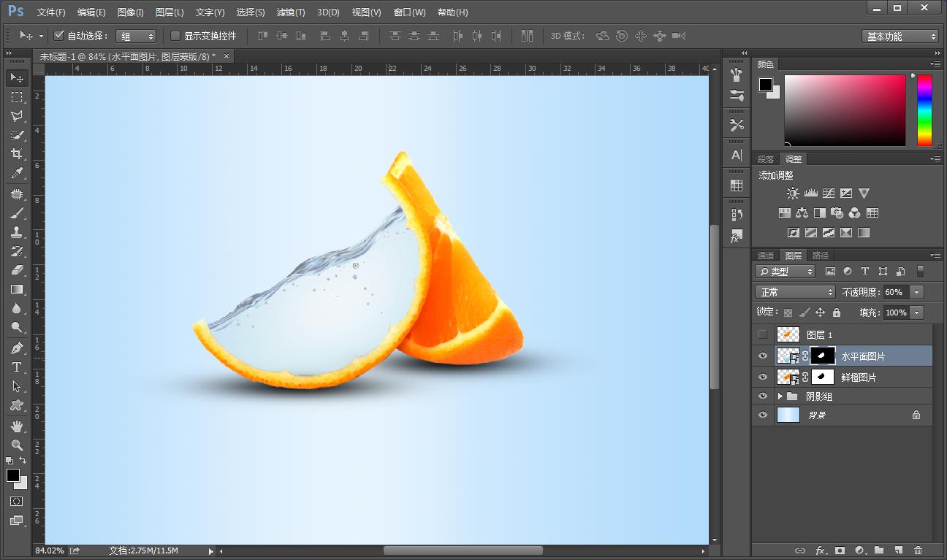Viewport: 947px width, 560px height.
Task: Open the blend mode 正常 dropdown
Action: (795, 292)
